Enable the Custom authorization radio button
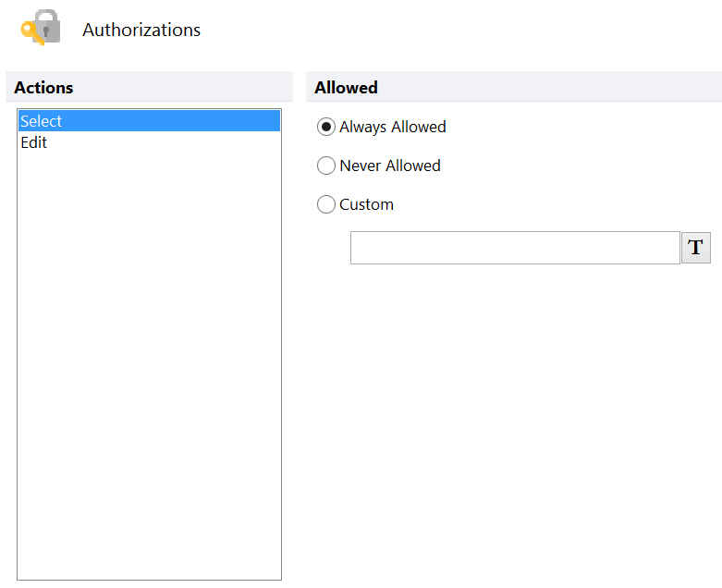Screen dimensions: 722x588 325,204
